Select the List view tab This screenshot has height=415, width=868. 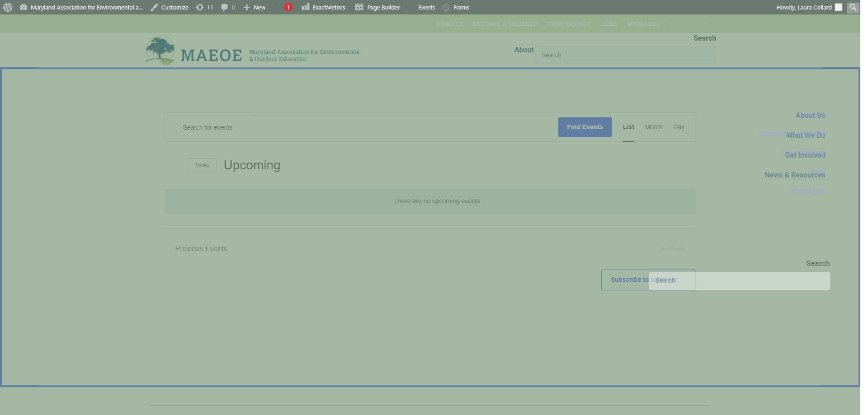tap(628, 127)
